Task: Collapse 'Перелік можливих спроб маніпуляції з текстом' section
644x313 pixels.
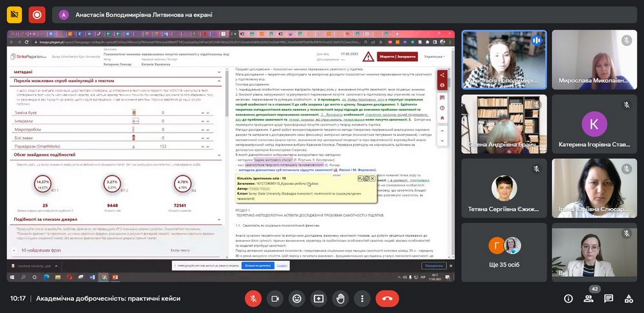Action: click(x=220, y=81)
